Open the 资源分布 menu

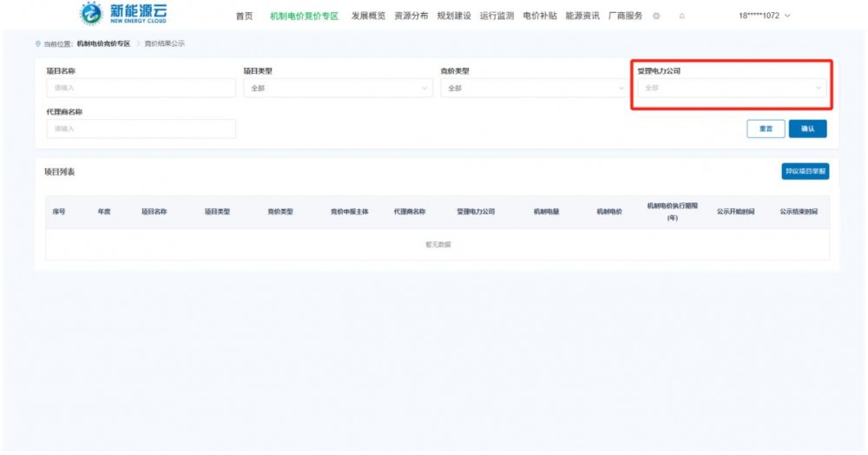(x=411, y=16)
